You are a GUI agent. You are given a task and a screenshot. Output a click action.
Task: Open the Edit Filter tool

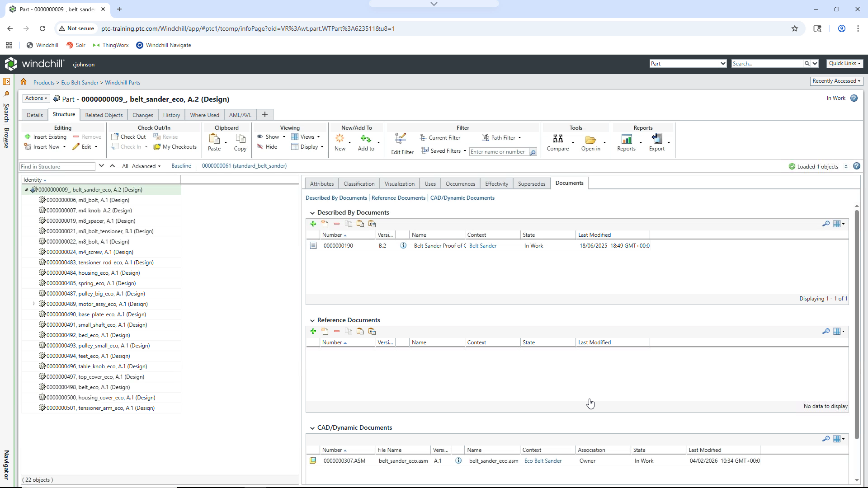point(402,143)
